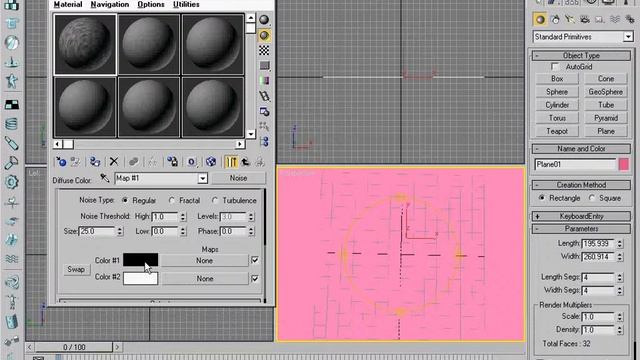The width and height of the screenshot is (640, 360).
Task: Select Space Warps wave icon
Action: point(615,20)
